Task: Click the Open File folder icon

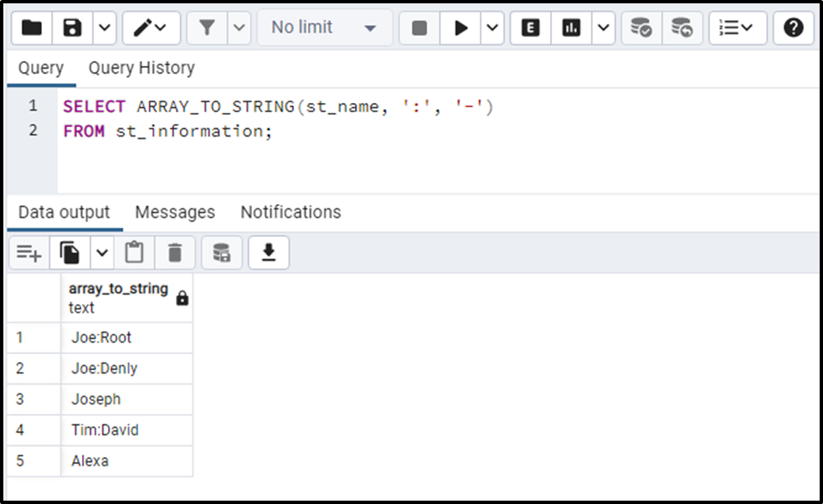Action: click(31, 28)
